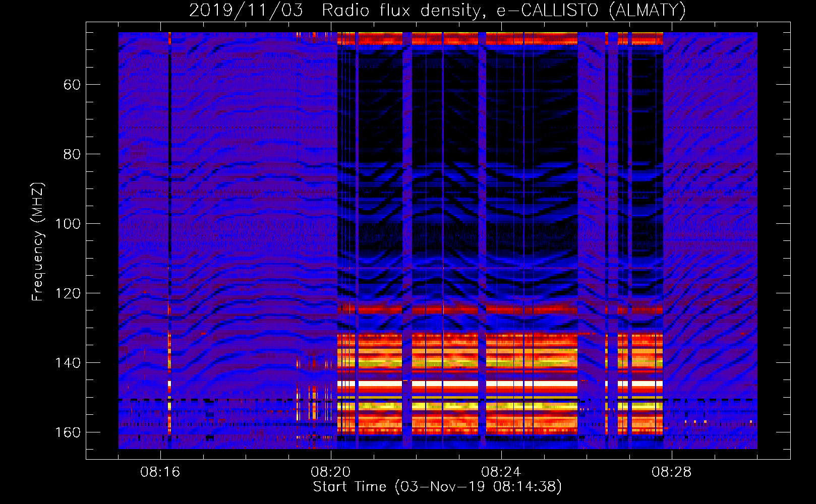Click the 100 frequency tick label
The image size is (816, 504).
pos(68,224)
